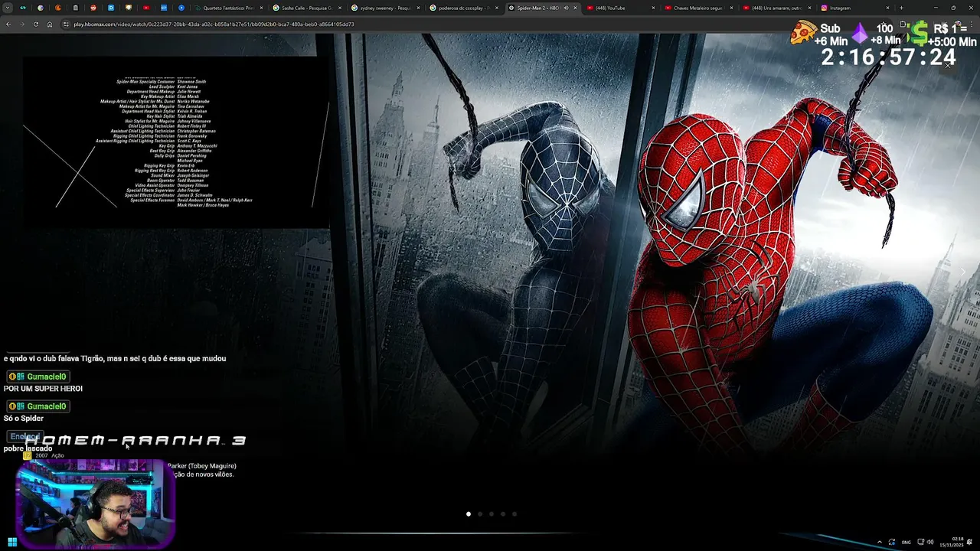Mute the Spider-Man tab audio icon

(x=567, y=8)
